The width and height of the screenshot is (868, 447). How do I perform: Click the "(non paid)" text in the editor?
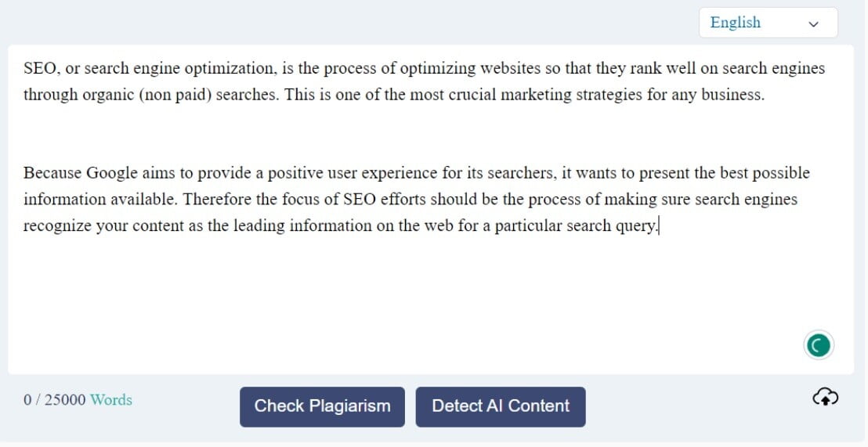pos(175,96)
